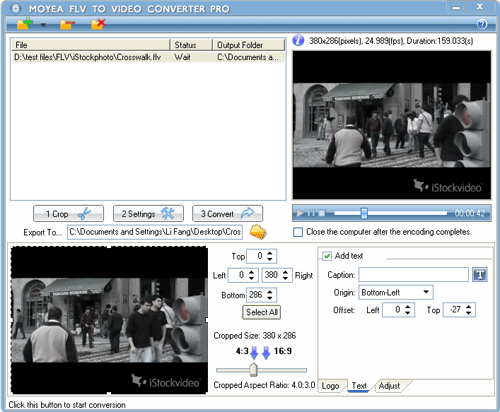Decrease the Right crop value
Screen dimensions: 500x412
click(286, 278)
